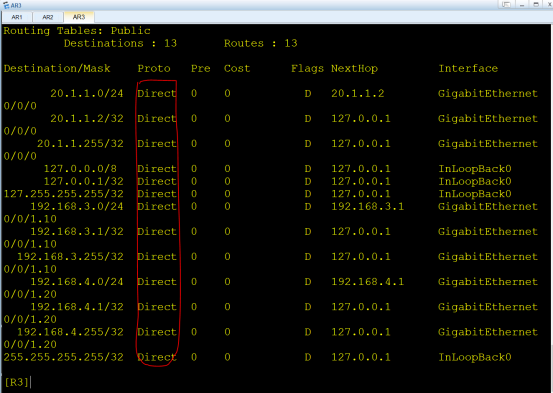Click the 192.168.3.255/32 destination entry
Viewport: 553px width, 393px height.
[x=70, y=256]
